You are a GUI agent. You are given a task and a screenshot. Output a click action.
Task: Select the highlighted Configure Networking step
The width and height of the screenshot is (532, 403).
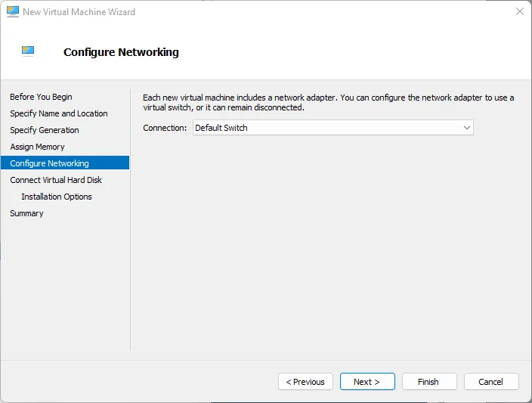49,163
